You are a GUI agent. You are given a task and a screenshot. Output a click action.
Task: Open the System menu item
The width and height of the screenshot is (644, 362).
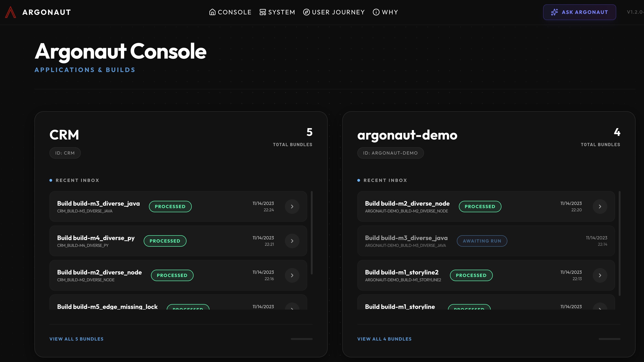pyautogui.click(x=281, y=12)
